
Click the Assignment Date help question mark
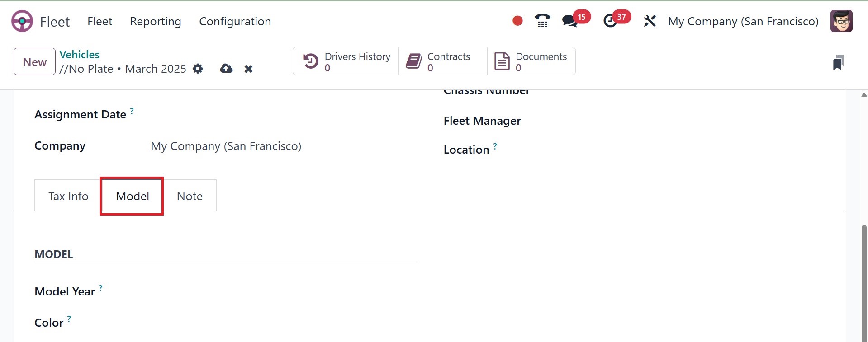132,111
